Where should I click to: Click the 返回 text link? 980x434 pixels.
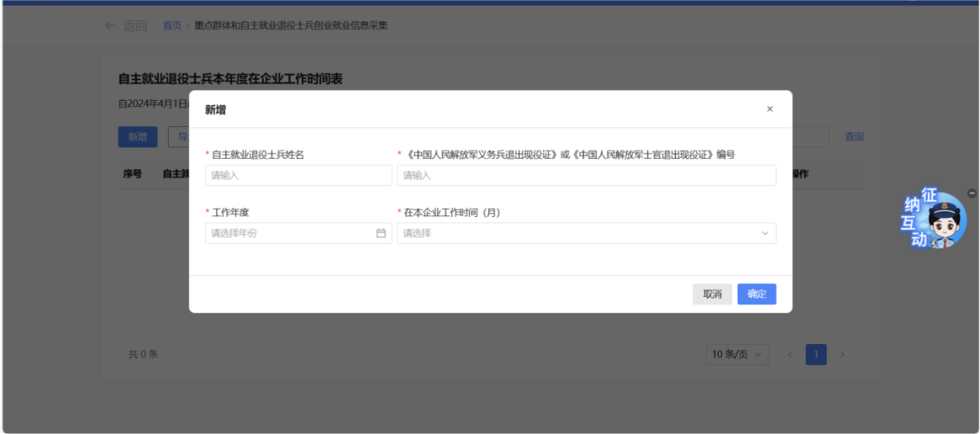(x=135, y=25)
